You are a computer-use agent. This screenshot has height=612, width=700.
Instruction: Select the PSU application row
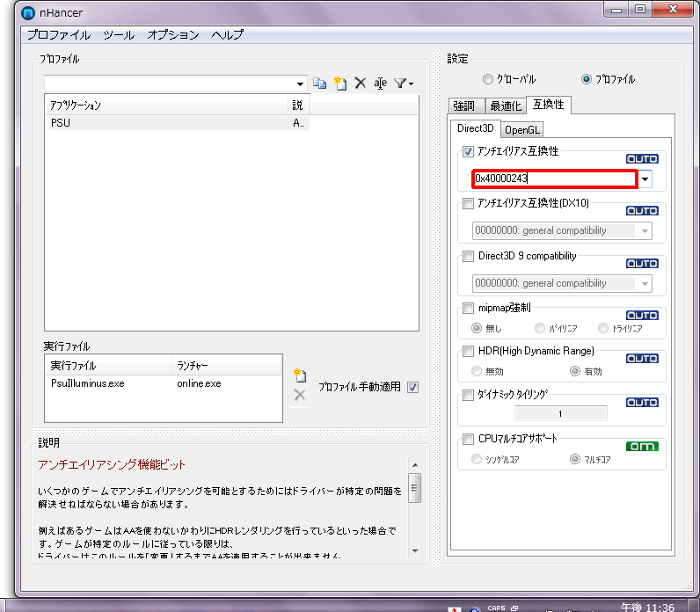178,123
